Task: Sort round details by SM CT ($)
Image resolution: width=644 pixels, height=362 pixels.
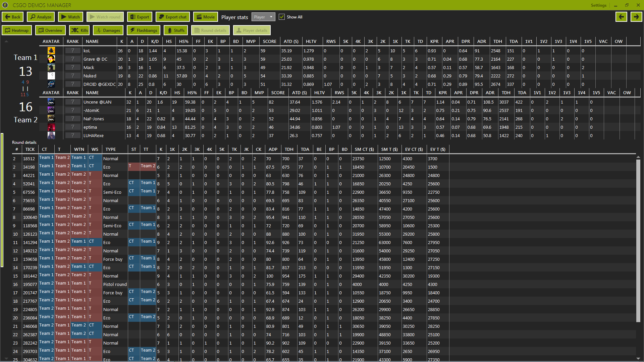Action: tap(364, 149)
